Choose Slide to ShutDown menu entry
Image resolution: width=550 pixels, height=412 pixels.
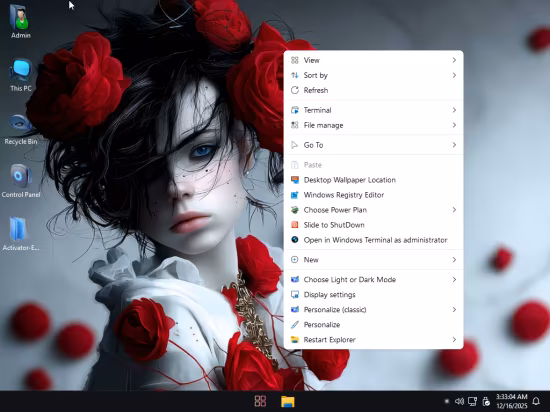click(373, 225)
